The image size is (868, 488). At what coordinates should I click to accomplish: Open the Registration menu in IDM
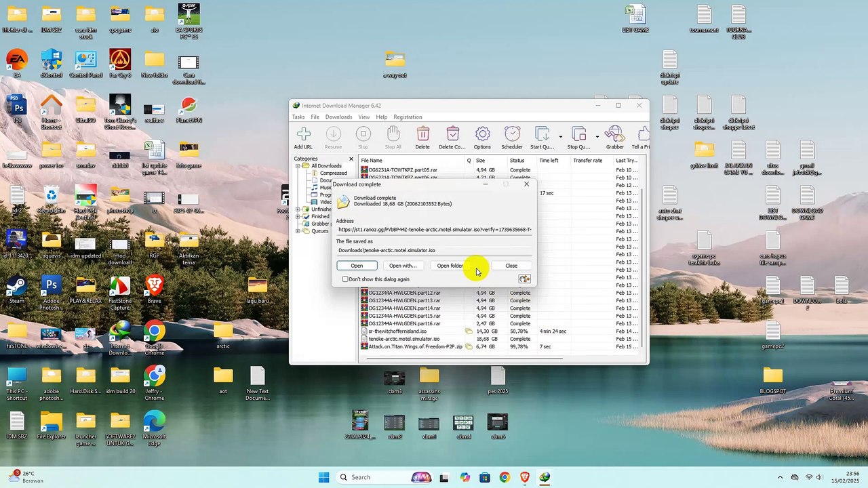[408, 117]
